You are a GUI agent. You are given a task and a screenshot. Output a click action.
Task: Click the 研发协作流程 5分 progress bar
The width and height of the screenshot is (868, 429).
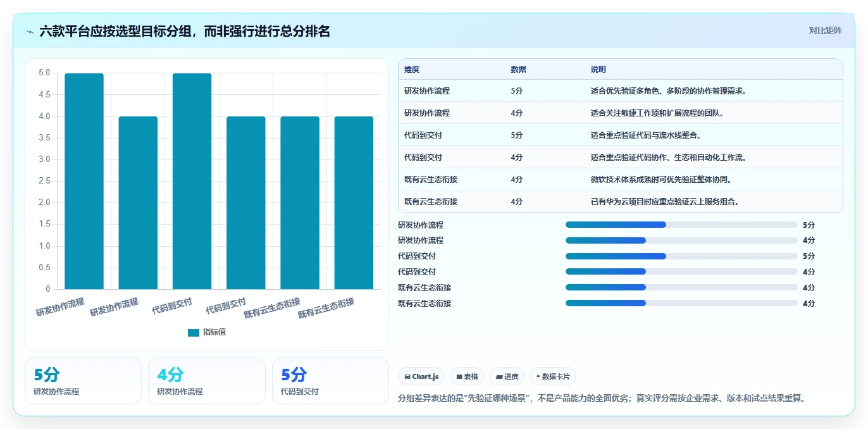coord(681,225)
